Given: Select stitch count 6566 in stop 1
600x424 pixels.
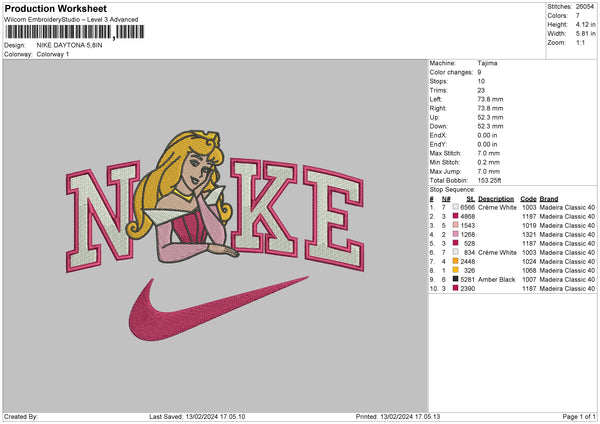Looking at the screenshot, I should [468, 207].
